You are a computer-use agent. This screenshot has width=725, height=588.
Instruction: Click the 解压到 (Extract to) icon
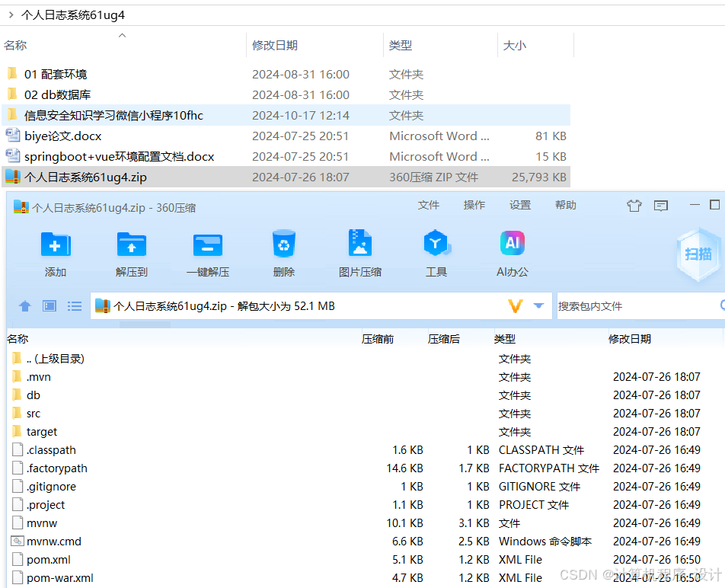click(x=131, y=251)
